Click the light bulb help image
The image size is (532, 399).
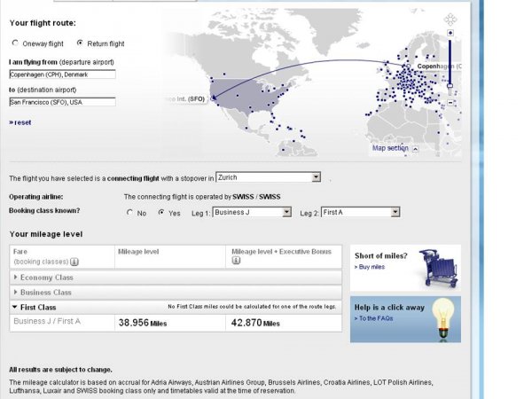(x=442, y=318)
